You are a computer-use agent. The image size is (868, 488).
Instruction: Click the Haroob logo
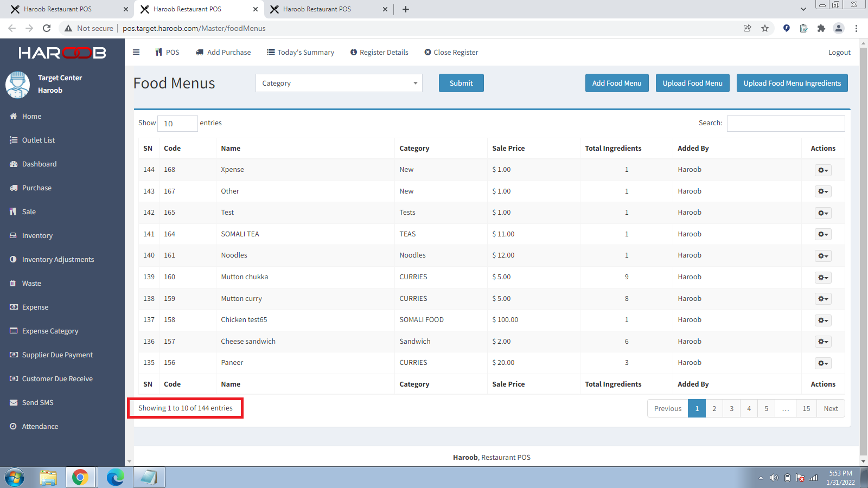[x=62, y=53]
